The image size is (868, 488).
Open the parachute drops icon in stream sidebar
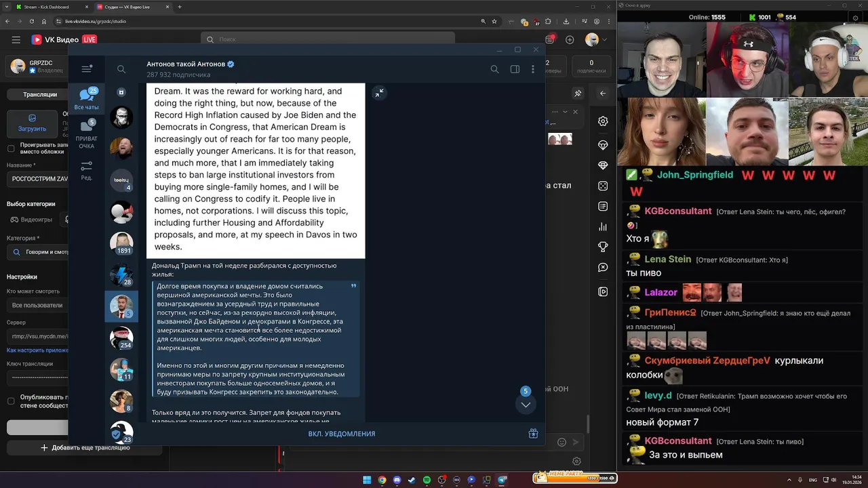[603, 145]
